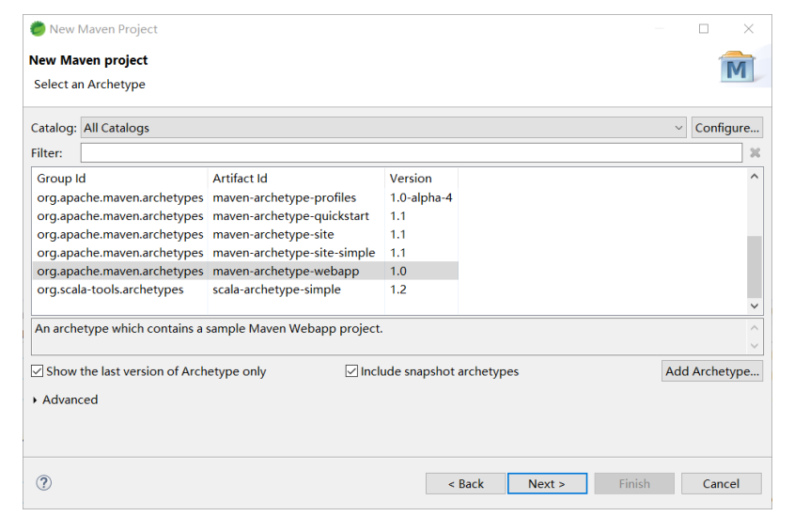Screen dimensions: 794x532
Task: Close the New Maven Project dialog
Action: click(x=748, y=29)
